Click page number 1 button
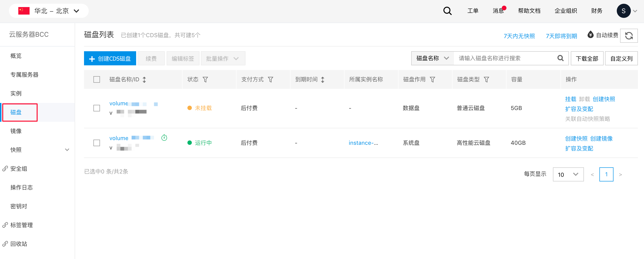The height and width of the screenshot is (259, 644). (x=606, y=174)
